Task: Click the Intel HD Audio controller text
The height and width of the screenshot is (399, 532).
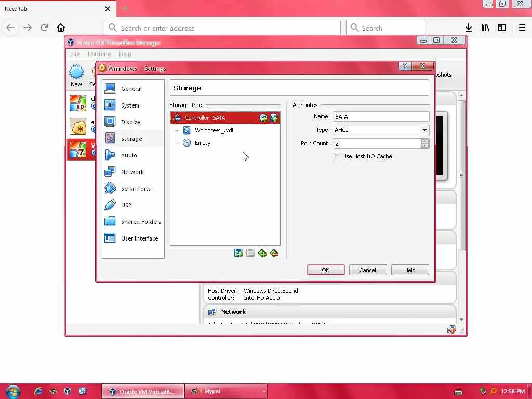Action: (x=262, y=298)
